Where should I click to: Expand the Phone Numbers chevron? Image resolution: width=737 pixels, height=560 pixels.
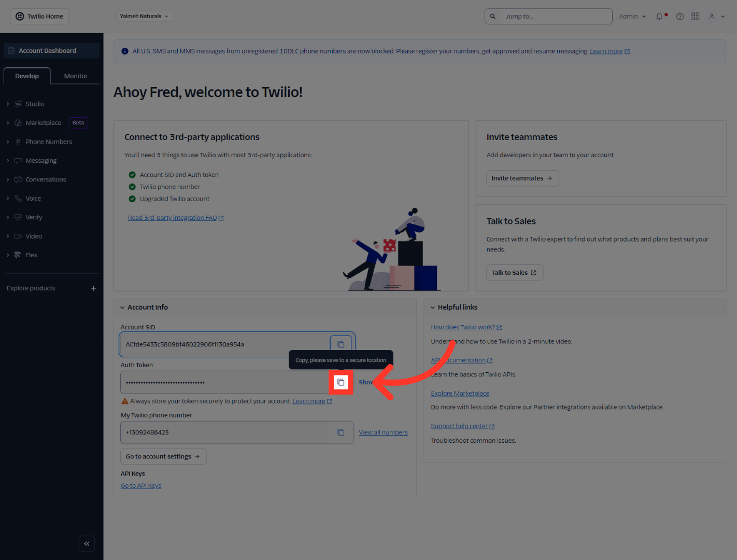click(8, 142)
